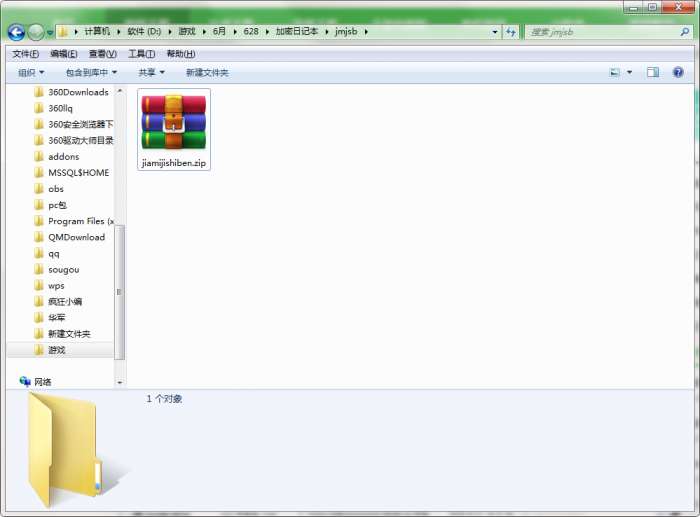Open the 编辑(E) menu
Viewport: 700px width, 517px height.
pos(64,54)
